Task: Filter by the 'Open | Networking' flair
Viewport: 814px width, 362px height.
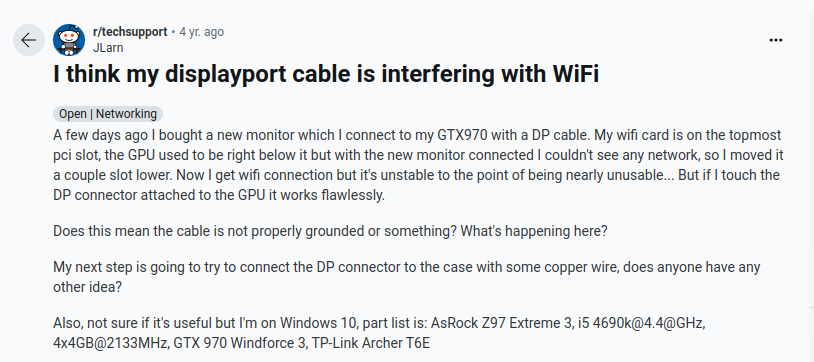Action: pos(108,114)
